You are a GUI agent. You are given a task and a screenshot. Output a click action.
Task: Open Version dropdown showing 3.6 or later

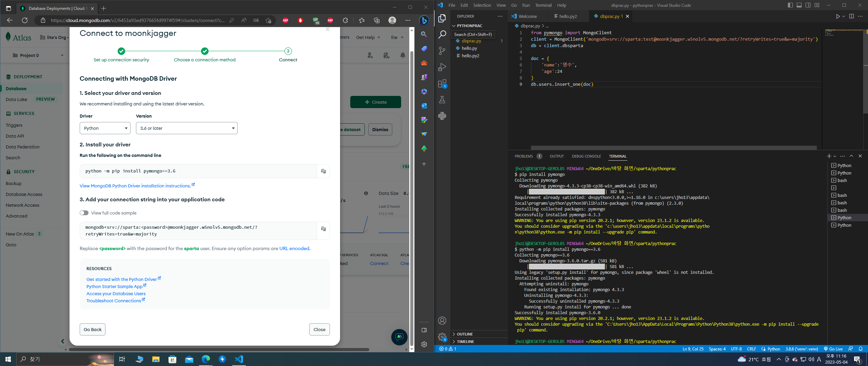[x=187, y=128]
